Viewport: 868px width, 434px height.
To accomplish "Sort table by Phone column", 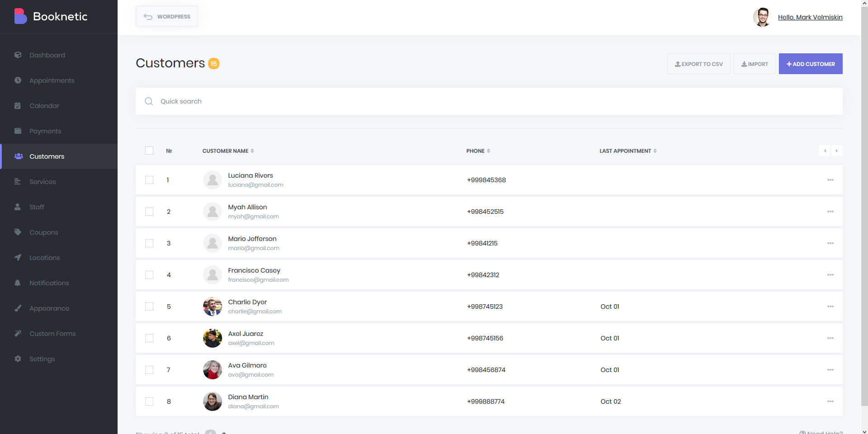I will pos(478,151).
